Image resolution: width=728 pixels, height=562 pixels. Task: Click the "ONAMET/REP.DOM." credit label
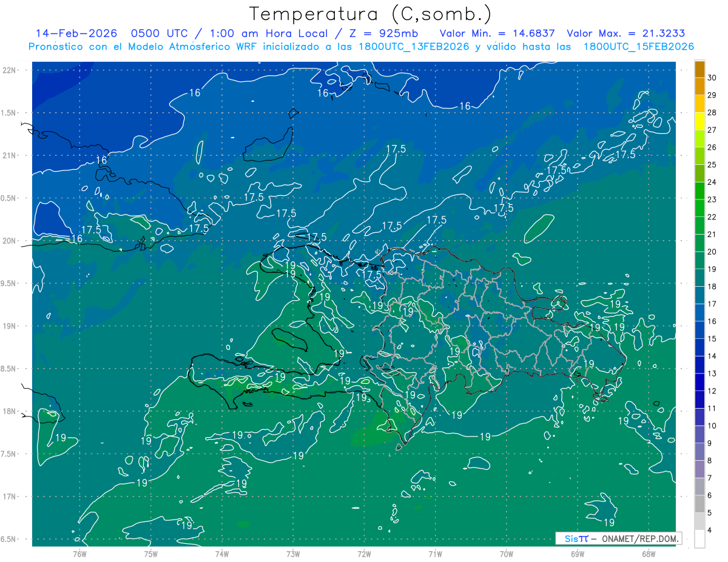click(x=639, y=539)
